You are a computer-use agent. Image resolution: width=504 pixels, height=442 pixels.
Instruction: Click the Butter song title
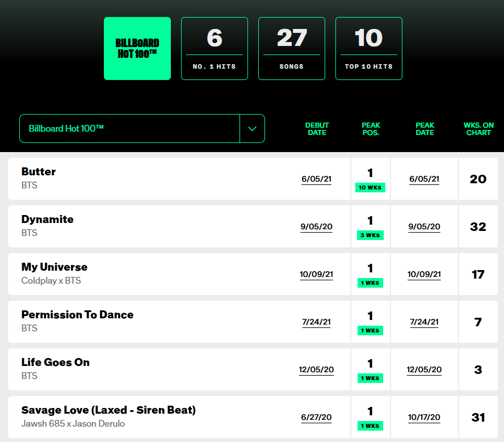(39, 171)
